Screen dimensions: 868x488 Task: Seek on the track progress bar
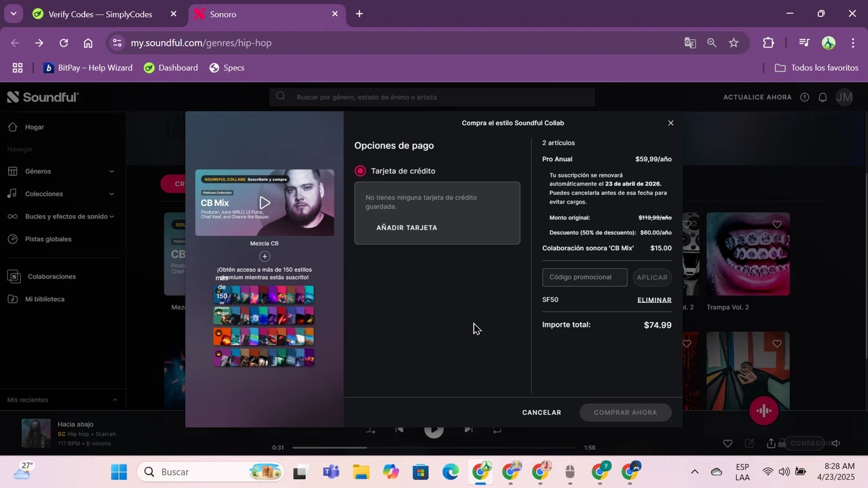[x=434, y=448]
